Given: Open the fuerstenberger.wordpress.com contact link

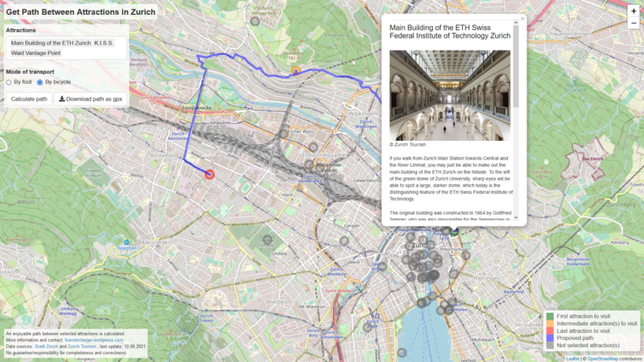Looking at the screenshot, I should tap(94, 340).
